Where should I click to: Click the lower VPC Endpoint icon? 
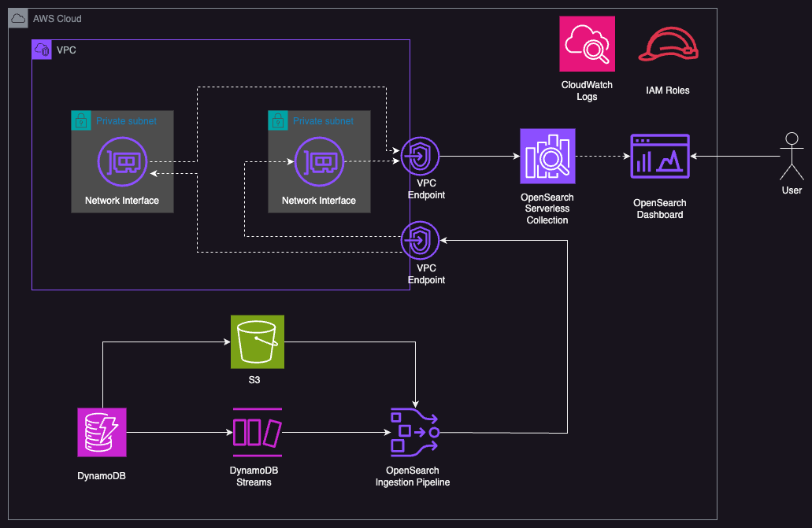point(420,241)
